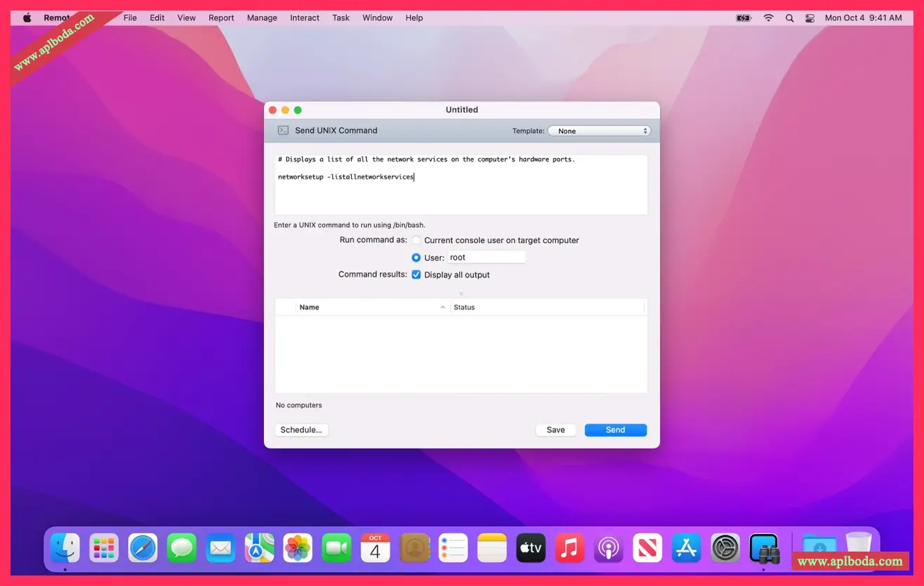Launch Apple TV from the dock
This screenshot has width=924, height=586.
[x=531, y=547]
